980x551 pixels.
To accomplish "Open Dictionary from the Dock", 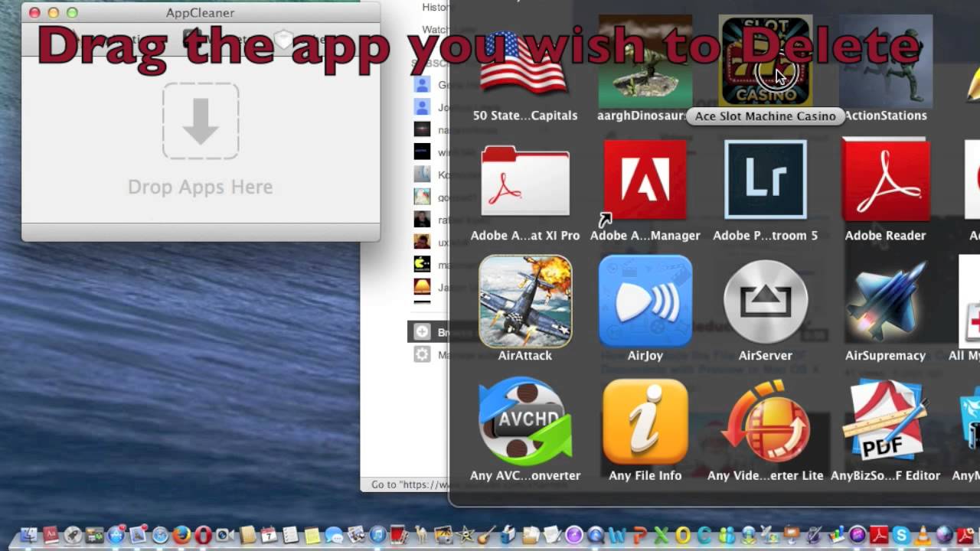I will 51,534.
